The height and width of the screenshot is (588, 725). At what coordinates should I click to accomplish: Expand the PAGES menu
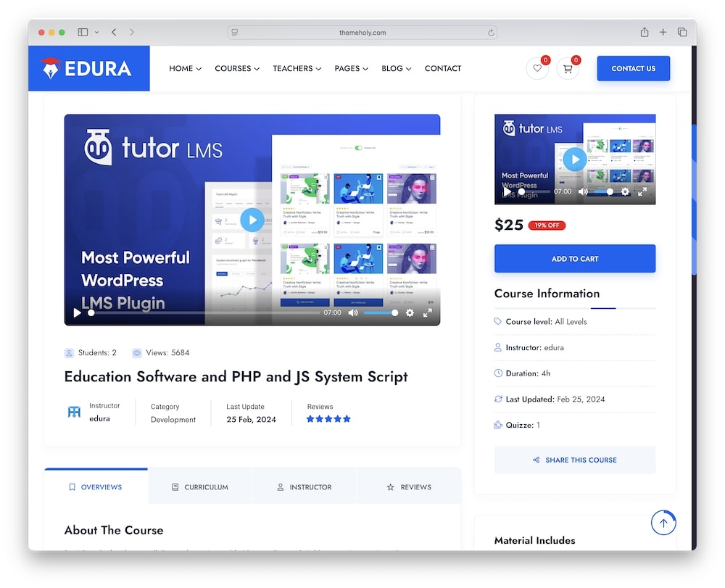coord(352,68)
